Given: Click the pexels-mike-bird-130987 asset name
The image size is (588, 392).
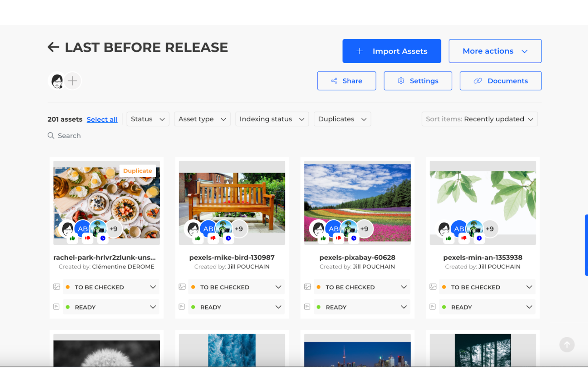Looking at the screenshot, I should [232, 257].
